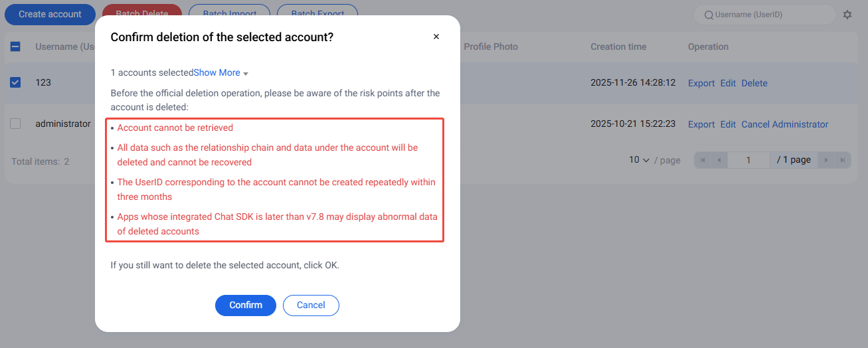Viewport: 868px width, 348px height.
Task: Export the 123 account
Action: tap(701, 83)
